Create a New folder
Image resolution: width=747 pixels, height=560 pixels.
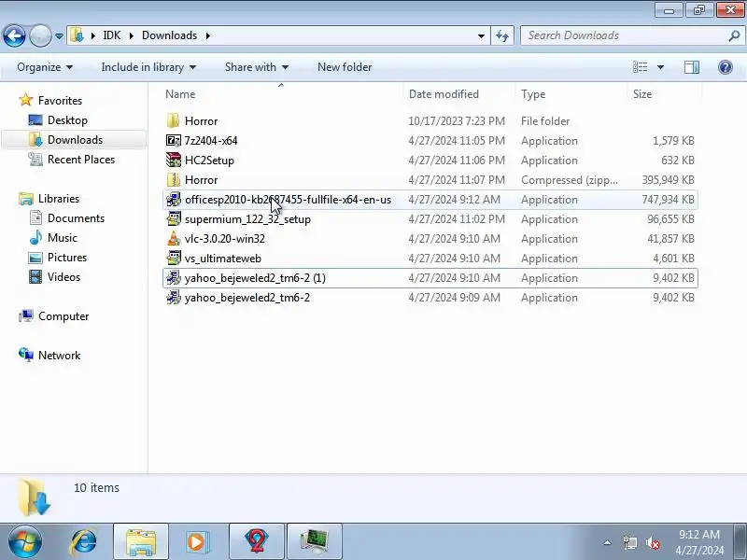(345, 67)
